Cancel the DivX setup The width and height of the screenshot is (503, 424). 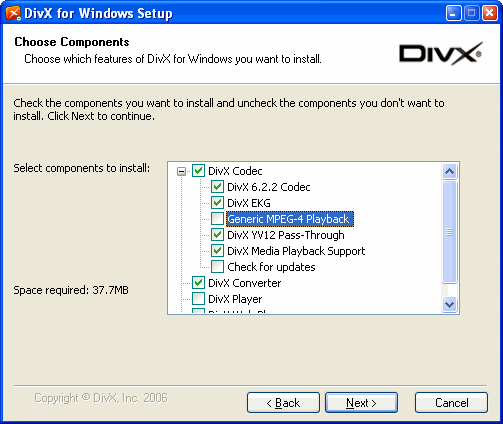[x=451, y=403]
